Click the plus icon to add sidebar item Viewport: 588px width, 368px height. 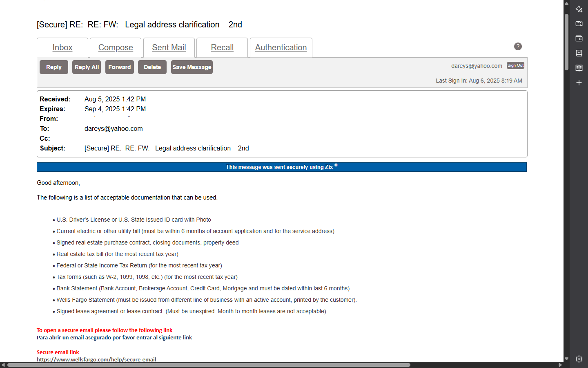coord(579,83)
